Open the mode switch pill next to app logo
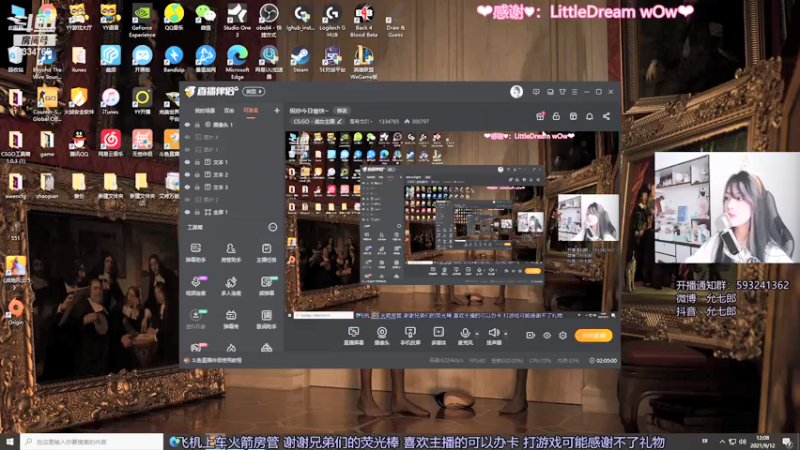Image resolution: width=800 pixels, height=450 pixels. 254,91
